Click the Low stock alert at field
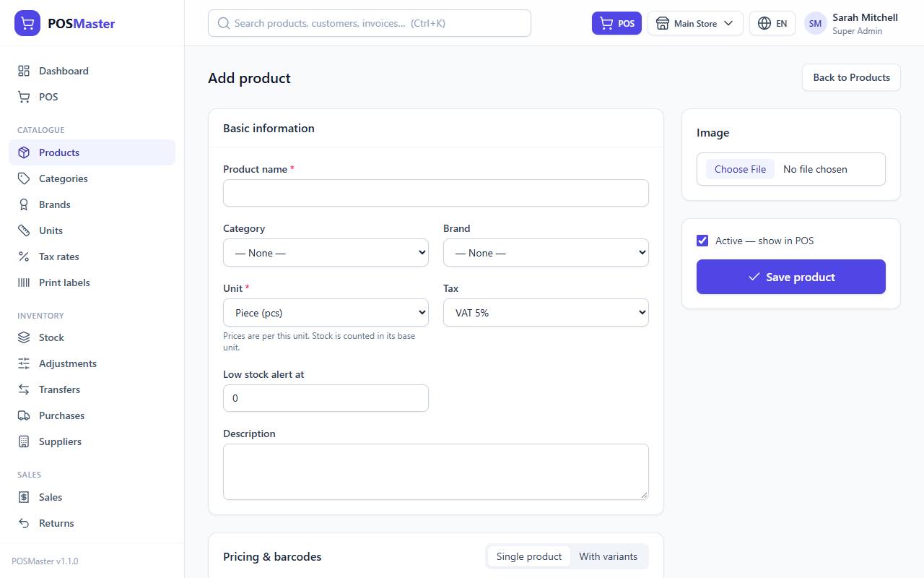 click(x=326, y=398)
